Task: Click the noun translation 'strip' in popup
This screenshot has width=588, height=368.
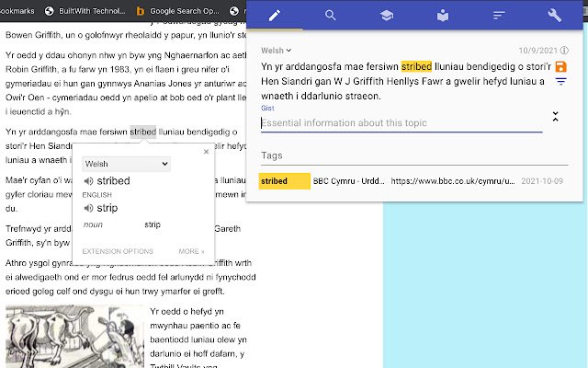Action: (x=153, y=224)
